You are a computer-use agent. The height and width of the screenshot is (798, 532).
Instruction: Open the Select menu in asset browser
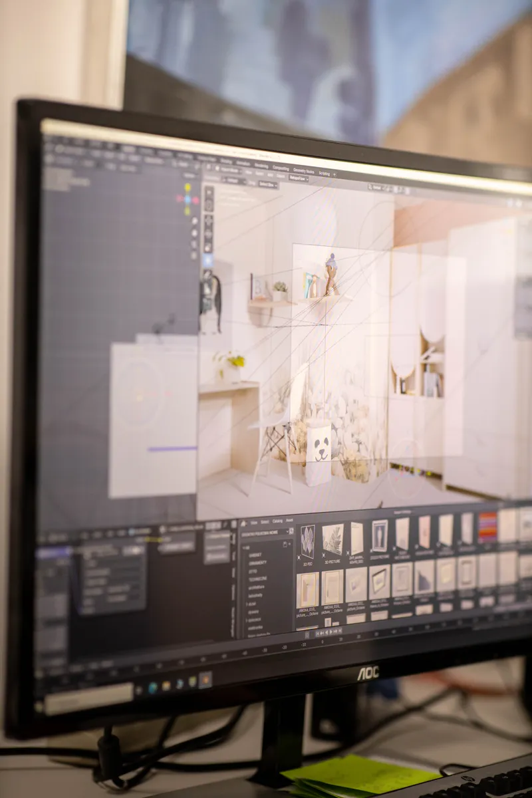click(x=264, y=521)
